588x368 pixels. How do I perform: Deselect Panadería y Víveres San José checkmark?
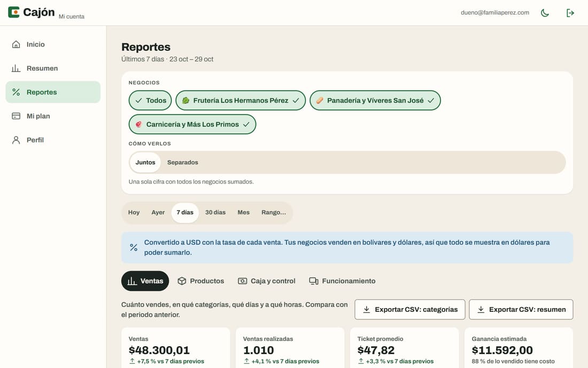[x=431, y=100]
